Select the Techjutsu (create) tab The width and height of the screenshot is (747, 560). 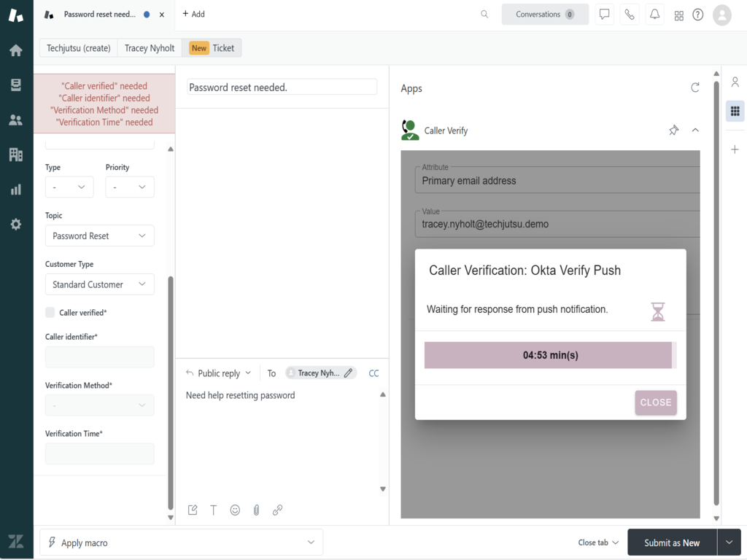(77, 47)
